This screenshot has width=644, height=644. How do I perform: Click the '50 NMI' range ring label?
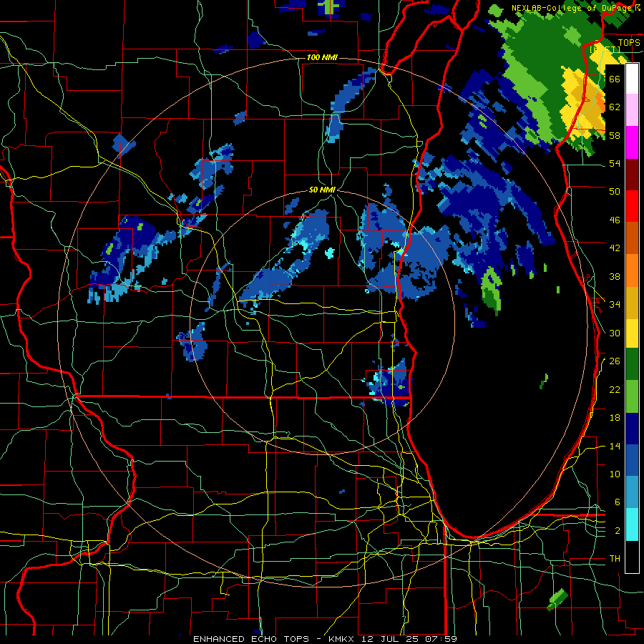[322, 190]
